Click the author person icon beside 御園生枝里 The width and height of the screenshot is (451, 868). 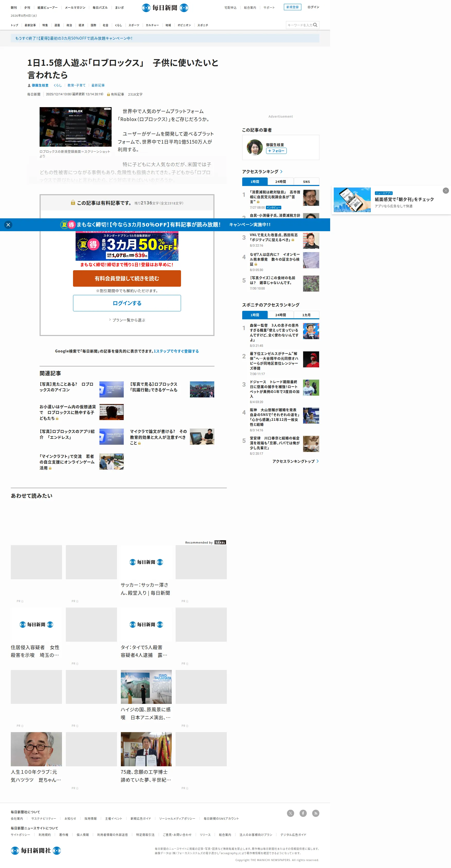[x=29, y=86]
